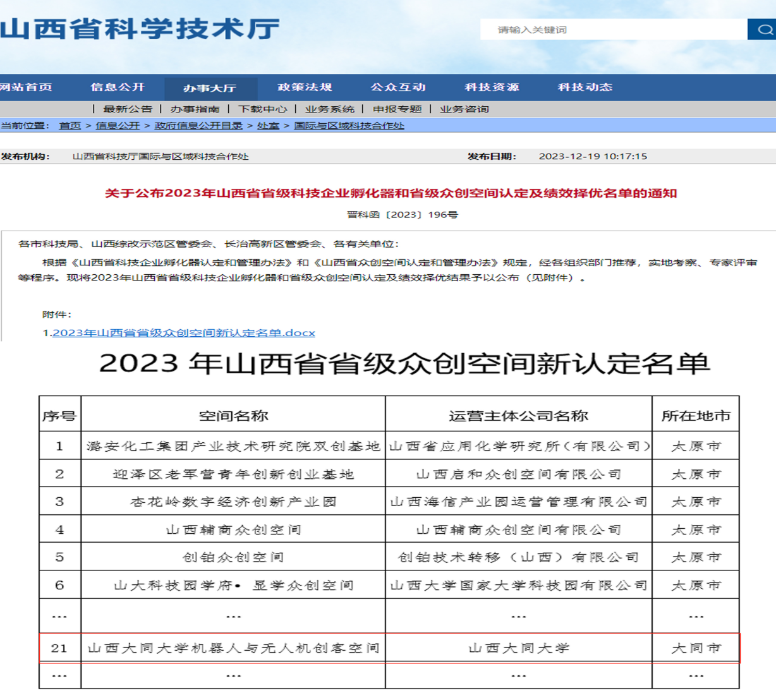776x700 pixels.
Task: Click the 政府信息公开目录 breadcrumb link
Action: point(198,126)
